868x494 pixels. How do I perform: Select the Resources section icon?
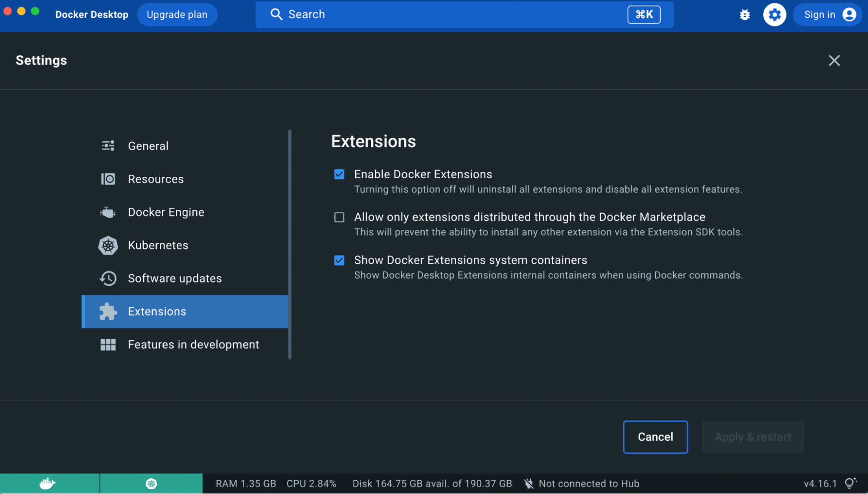(108, 179)
